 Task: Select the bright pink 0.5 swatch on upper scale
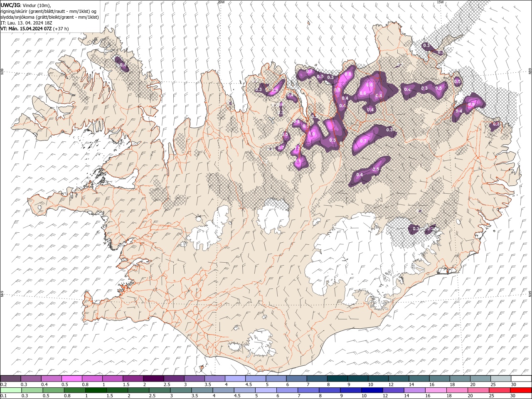[71, 379]
